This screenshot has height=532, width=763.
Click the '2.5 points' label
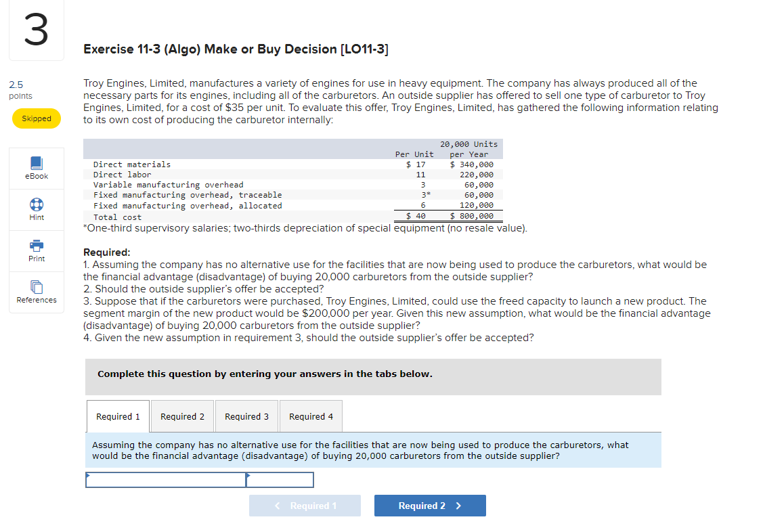[x=20, y=90]
